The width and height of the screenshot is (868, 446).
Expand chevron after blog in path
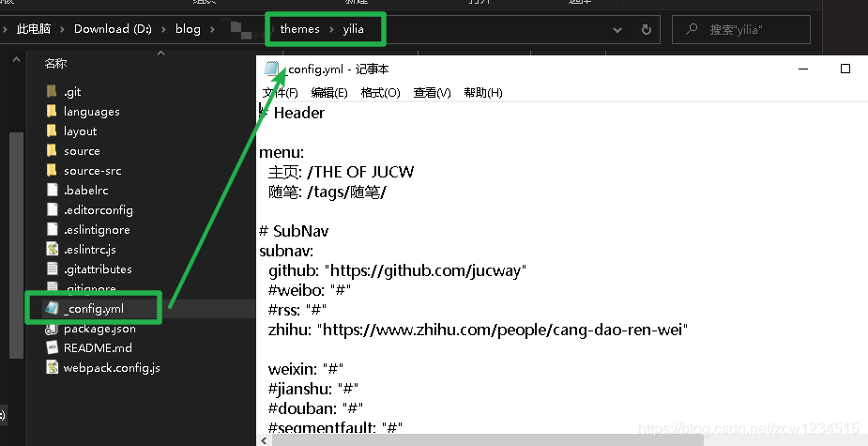pos(212,29)
